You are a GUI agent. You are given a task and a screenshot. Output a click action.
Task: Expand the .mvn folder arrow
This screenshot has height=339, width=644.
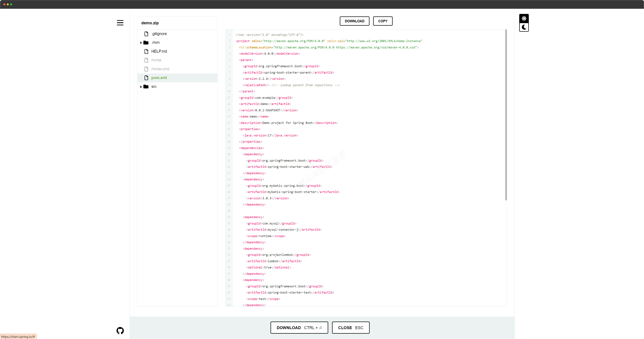[x=141, y=43]
